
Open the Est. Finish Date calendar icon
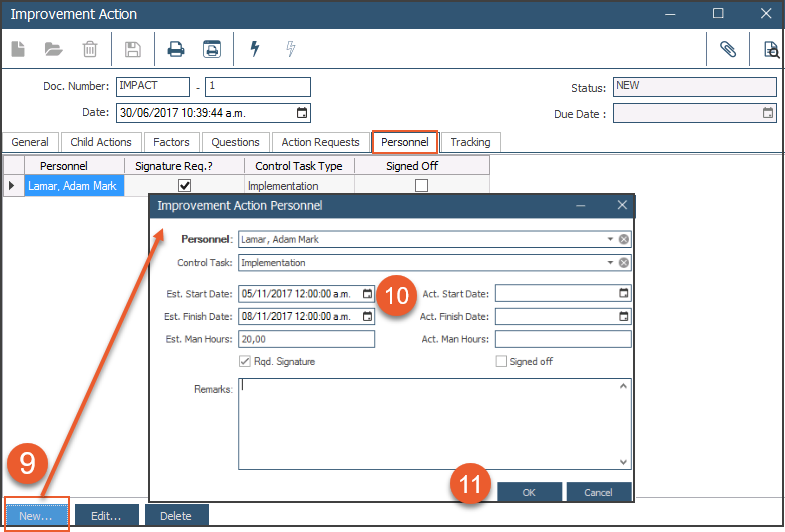click(367, 316)
